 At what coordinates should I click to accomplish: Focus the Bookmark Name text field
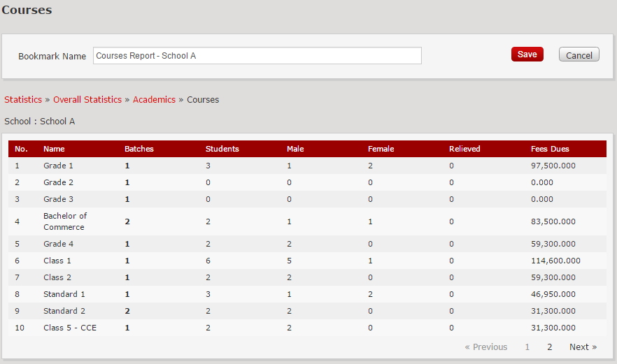pos(257,56)
